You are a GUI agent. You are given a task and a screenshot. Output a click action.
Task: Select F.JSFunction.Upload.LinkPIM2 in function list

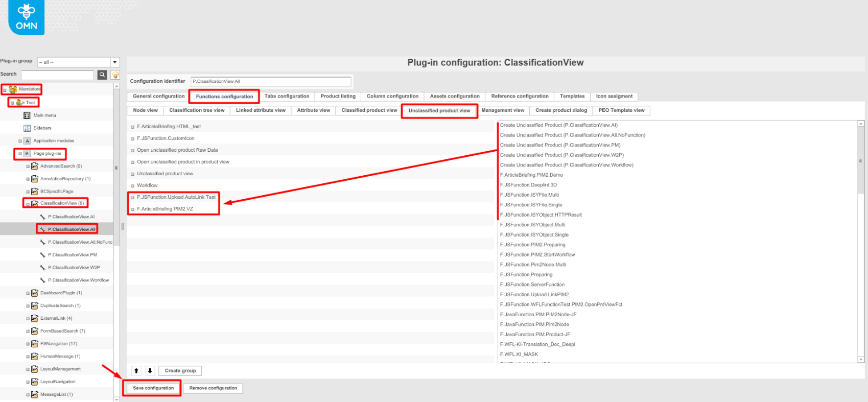[534, 295]
